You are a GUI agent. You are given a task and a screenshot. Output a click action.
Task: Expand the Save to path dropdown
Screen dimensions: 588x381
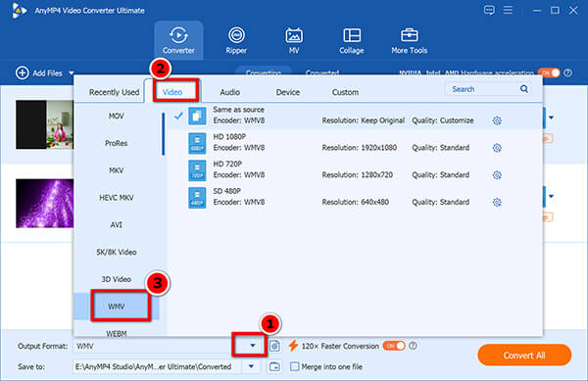pos(251,366)
